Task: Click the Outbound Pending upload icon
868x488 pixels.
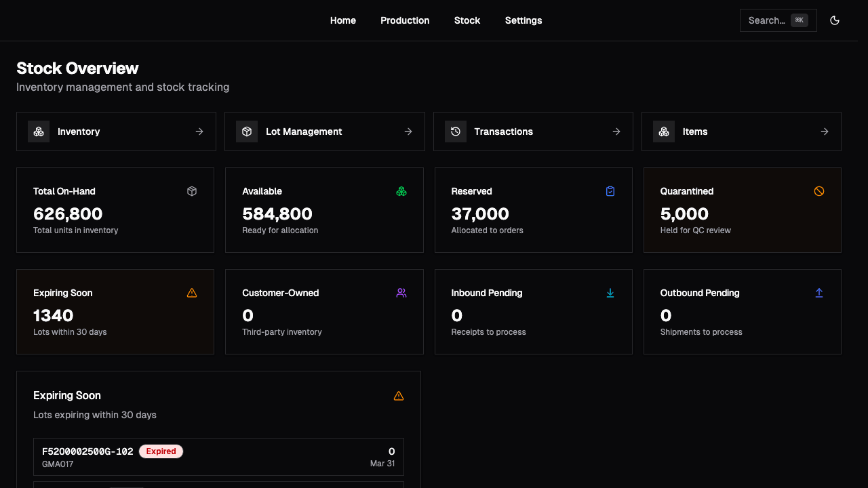Action: 819,293
